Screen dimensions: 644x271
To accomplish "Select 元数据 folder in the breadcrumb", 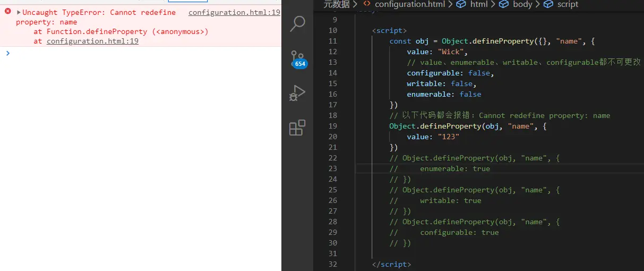I will 337,4.
